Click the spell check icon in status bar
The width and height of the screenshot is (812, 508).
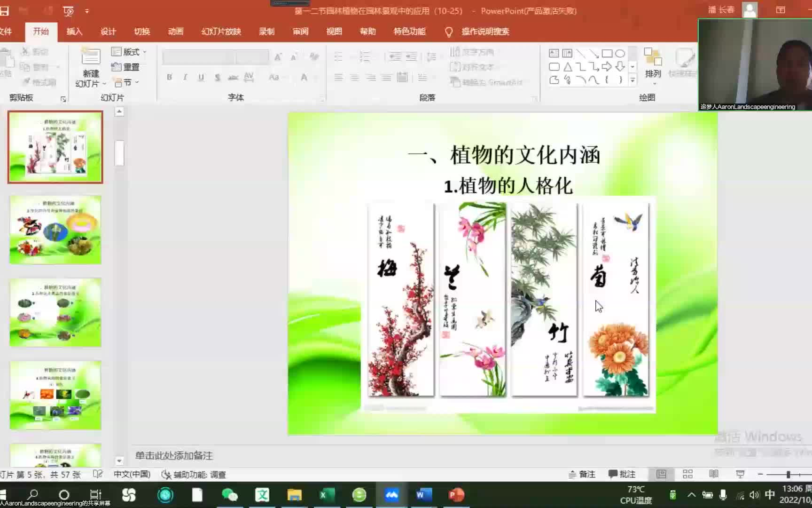pyautogui.click(x=98, y=474)
